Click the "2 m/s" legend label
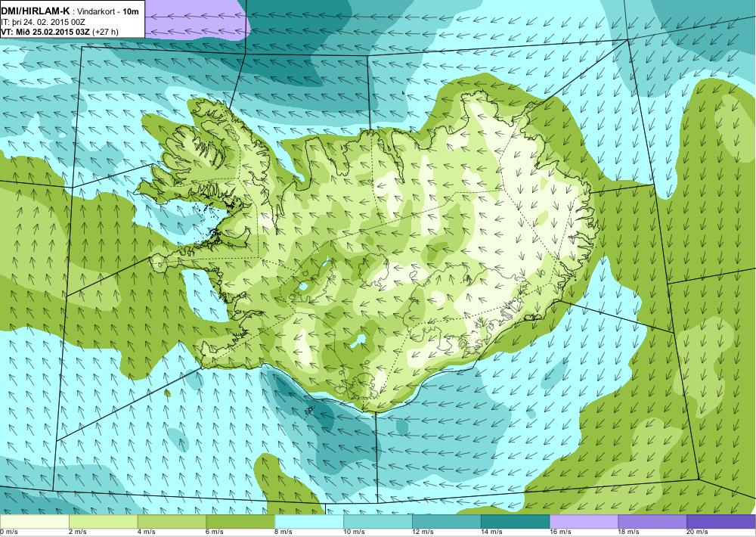The image size is (756, 537). [78, 532]
